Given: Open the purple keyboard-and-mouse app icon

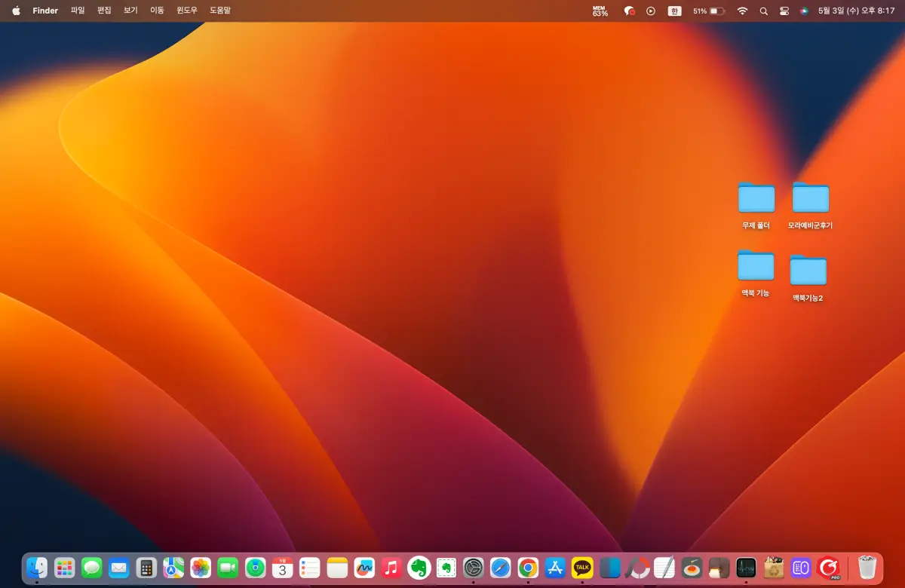Looking at the screenshot, I should tap(801, 568).
